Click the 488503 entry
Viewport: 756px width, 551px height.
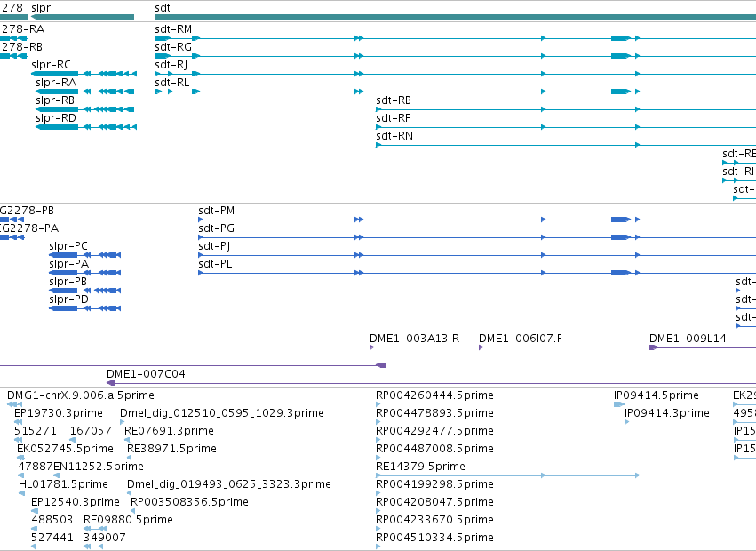click(52, 520)
